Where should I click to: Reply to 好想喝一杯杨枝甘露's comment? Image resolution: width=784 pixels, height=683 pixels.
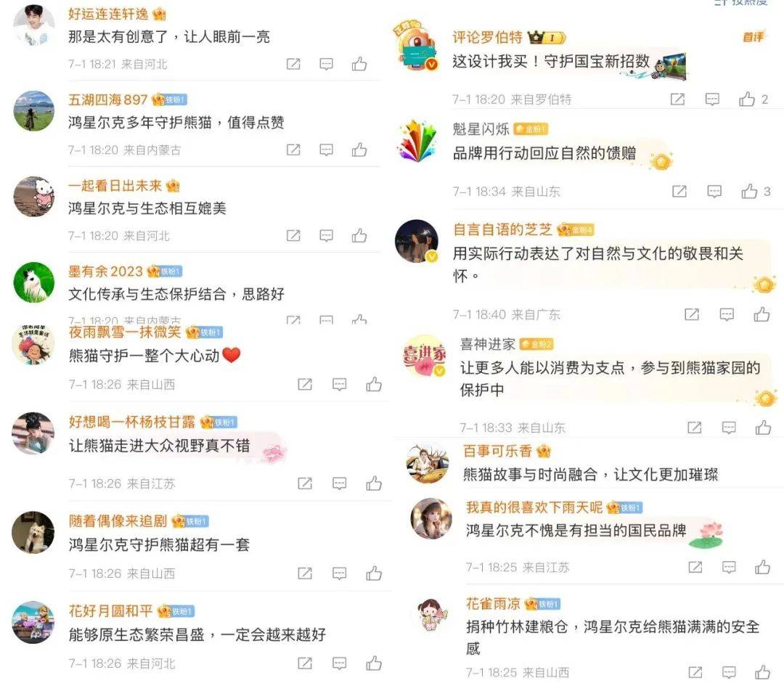[340, 483]
